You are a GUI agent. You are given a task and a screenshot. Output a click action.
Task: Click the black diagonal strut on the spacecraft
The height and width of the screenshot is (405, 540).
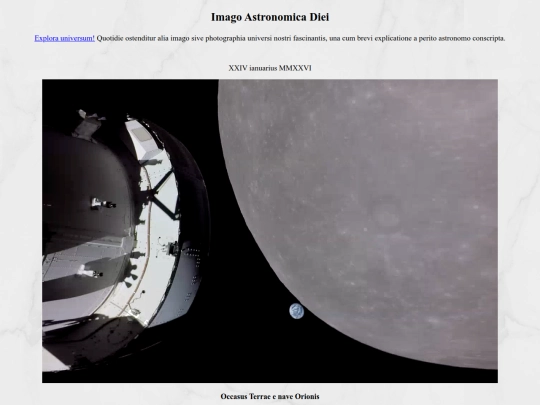[161, 196]
